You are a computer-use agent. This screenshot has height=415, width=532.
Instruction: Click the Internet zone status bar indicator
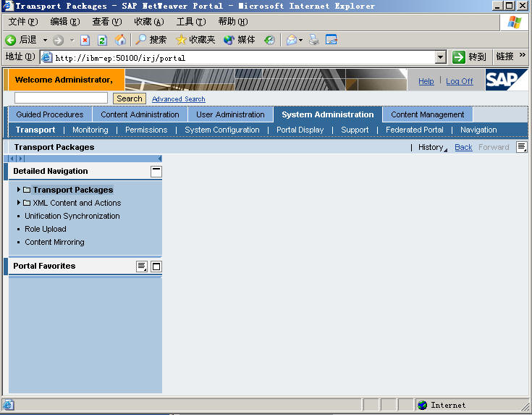point(442,405)
